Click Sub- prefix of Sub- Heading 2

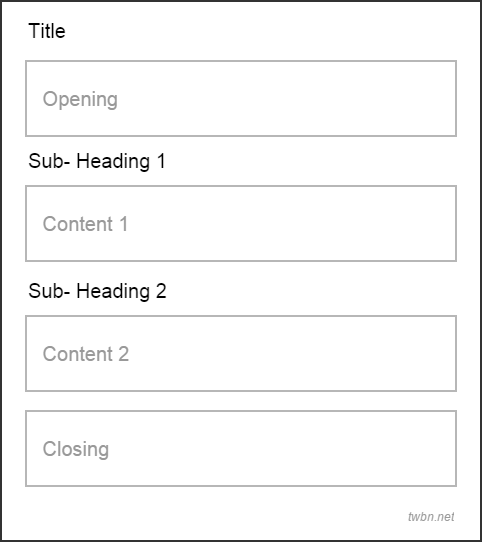click(x=49, y=291)
